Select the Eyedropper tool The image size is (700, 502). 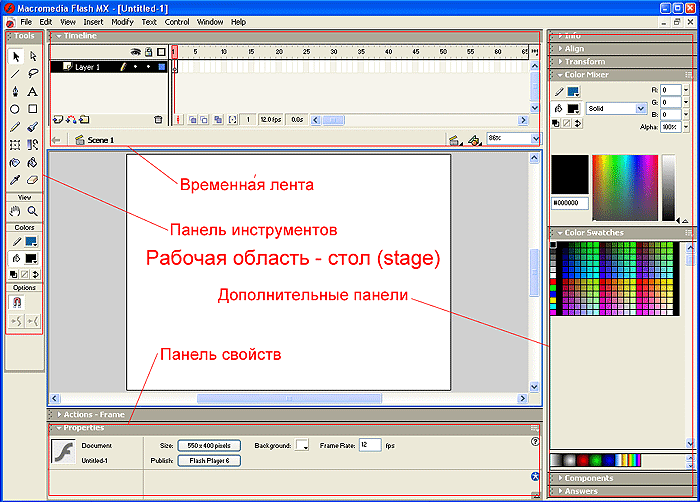click(x=15, y=180)
